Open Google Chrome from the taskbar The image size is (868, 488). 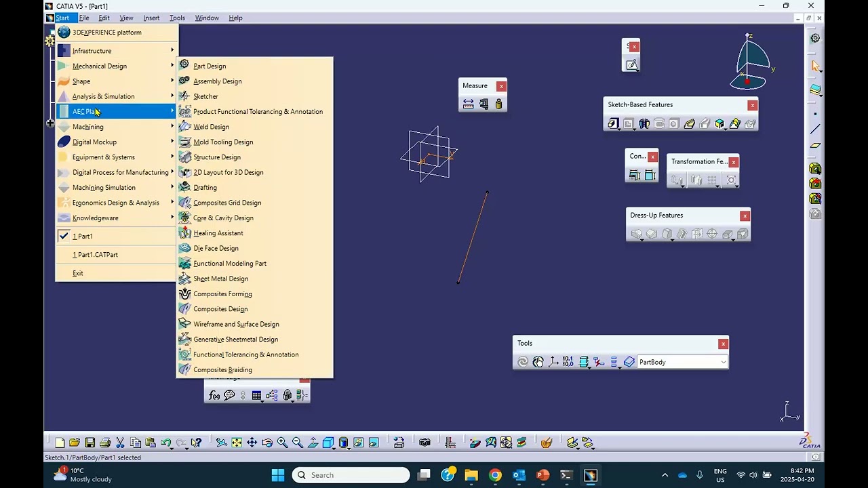point(495,475)
